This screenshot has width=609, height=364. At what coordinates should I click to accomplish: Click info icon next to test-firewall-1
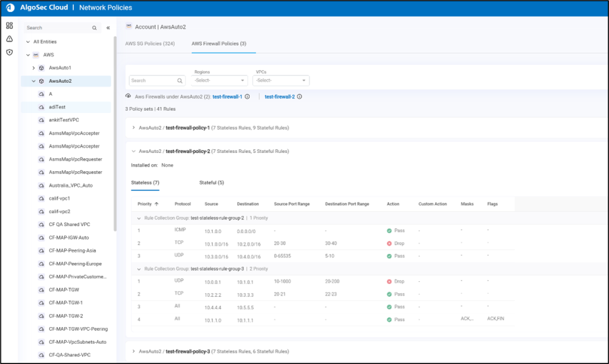point(247,96)
